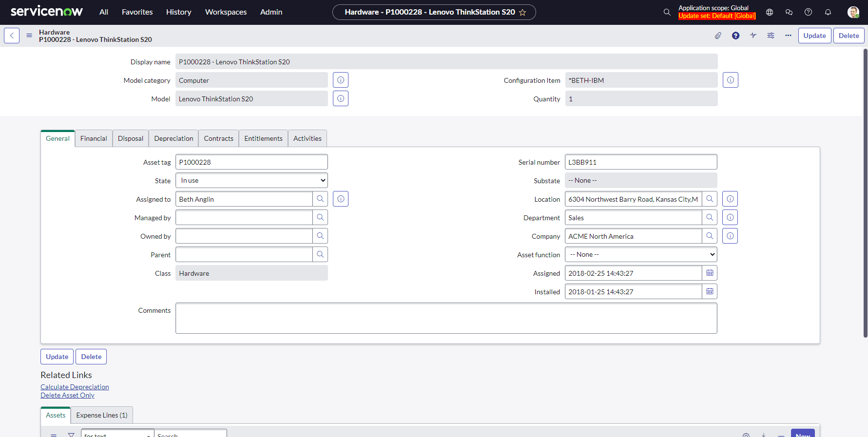This screenshot has height=437, width=868.
Task: Open the All menu
Action: (x=104, y=12)
